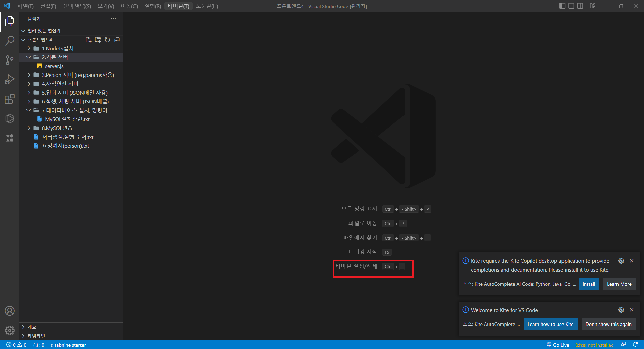Click the New Folder icon in explorer
Viewport: 644px width, 349px height.
(98, 40)
